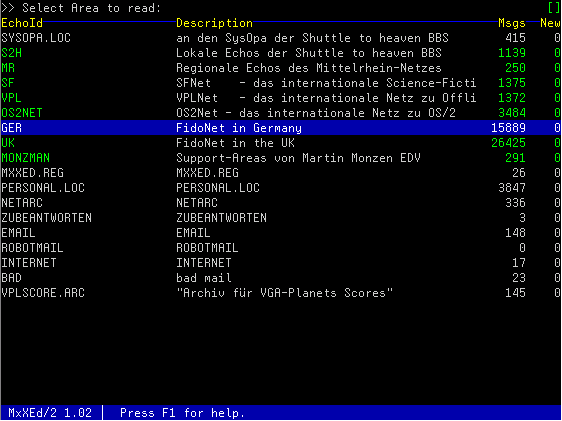Image resolution: width=562 pixels, height=421 pixels.
Task: Click the 'bad mail' description
Action: [x=204, y=278]
